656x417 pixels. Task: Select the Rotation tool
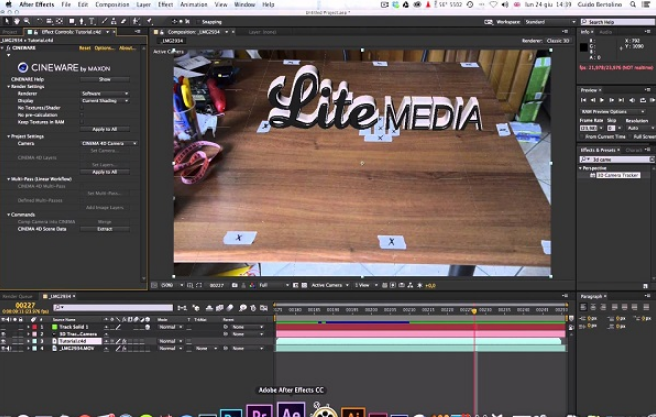pyautogui.click(x=39, y=21)
